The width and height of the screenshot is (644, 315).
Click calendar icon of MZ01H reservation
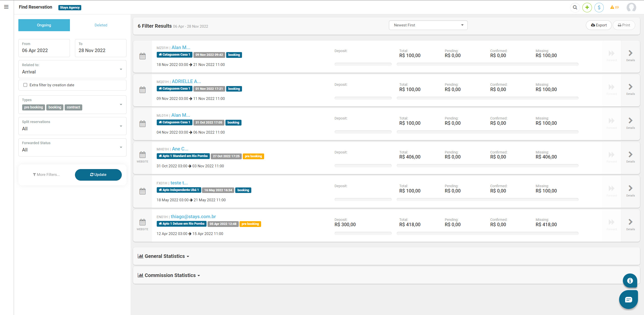point(142,56)
